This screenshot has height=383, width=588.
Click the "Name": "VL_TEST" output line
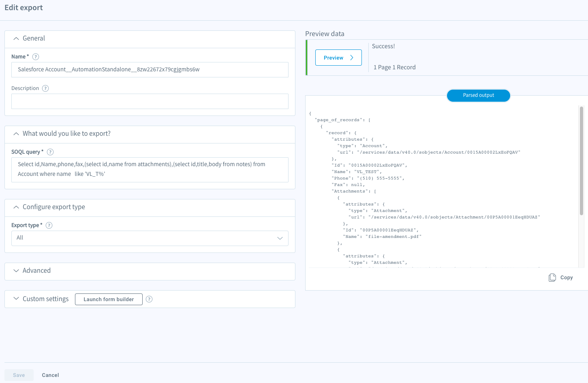pos(357,172)
